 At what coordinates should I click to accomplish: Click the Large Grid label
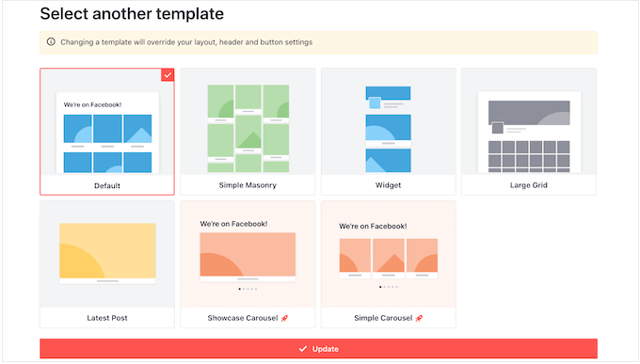click(529, 185)
